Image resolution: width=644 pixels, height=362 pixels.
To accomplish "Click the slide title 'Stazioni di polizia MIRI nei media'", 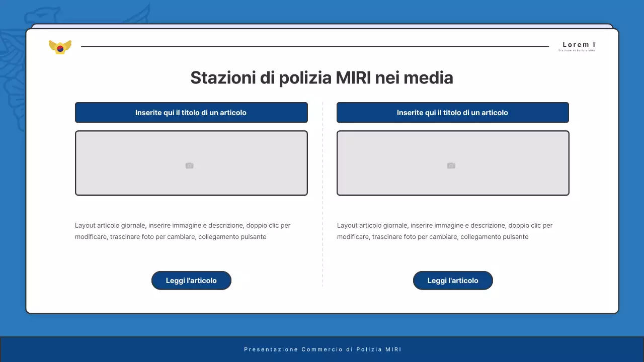I will [321, 77].
